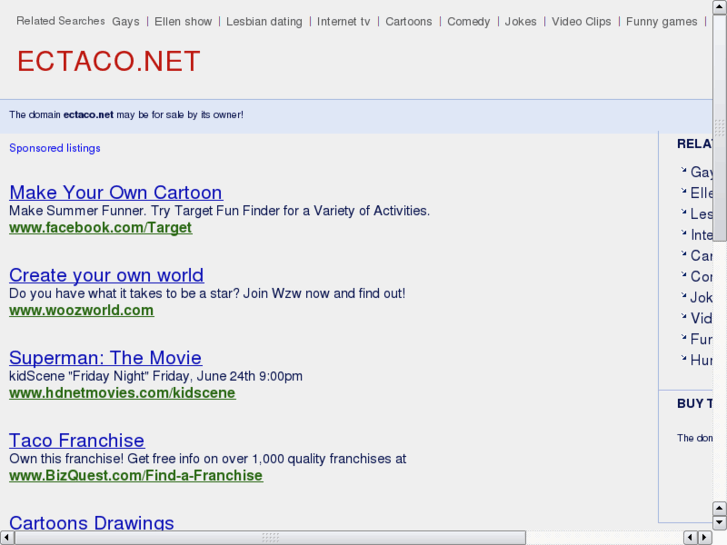Click arrow bullet beside sidebar Jok item

(x=683, y=295)
